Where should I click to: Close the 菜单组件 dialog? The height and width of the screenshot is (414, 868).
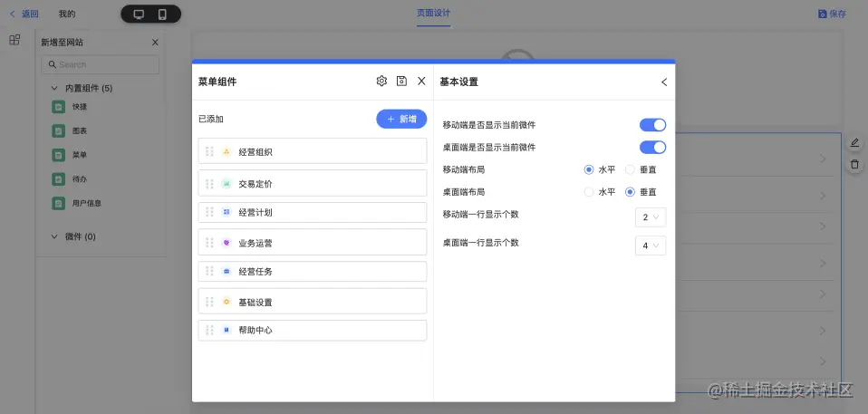coord(422,82)
